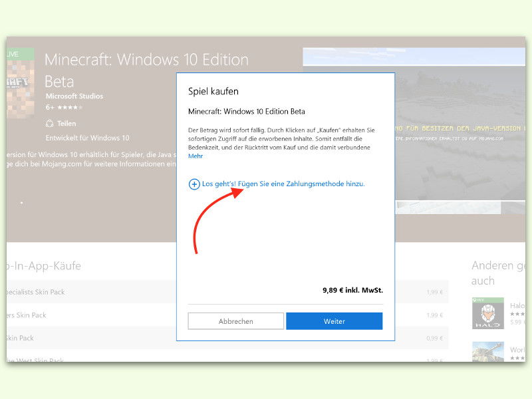Click the 'Minecraft: Windows 10 Edition Beta' dialog product name
532x399 pixels.
(246, 111)
